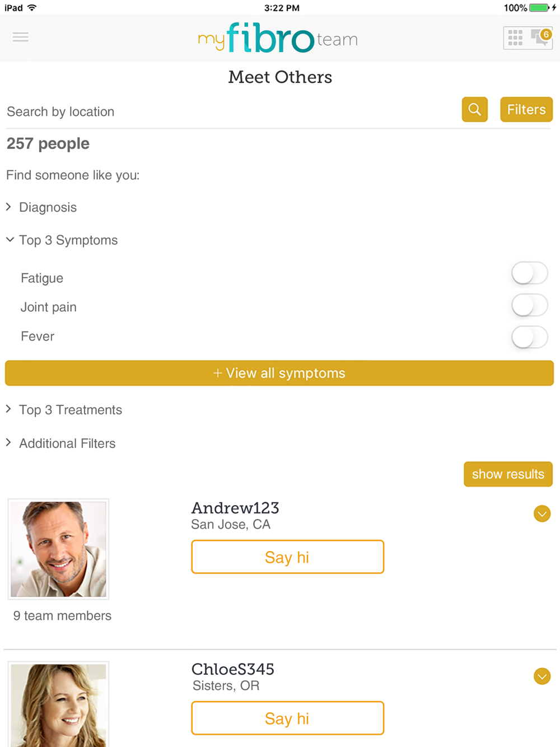Tap the battery indicator in status bar

[x=539, y=8]
